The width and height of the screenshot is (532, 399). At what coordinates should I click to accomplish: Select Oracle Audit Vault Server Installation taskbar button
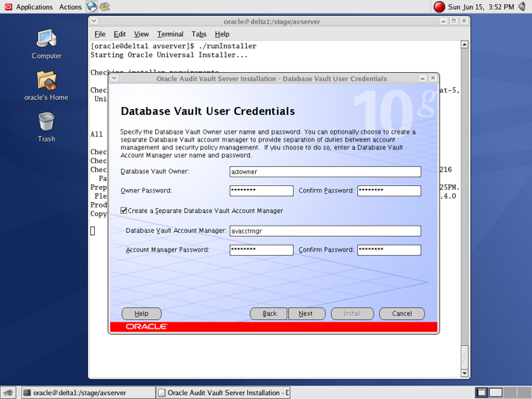tap(223, 393)
